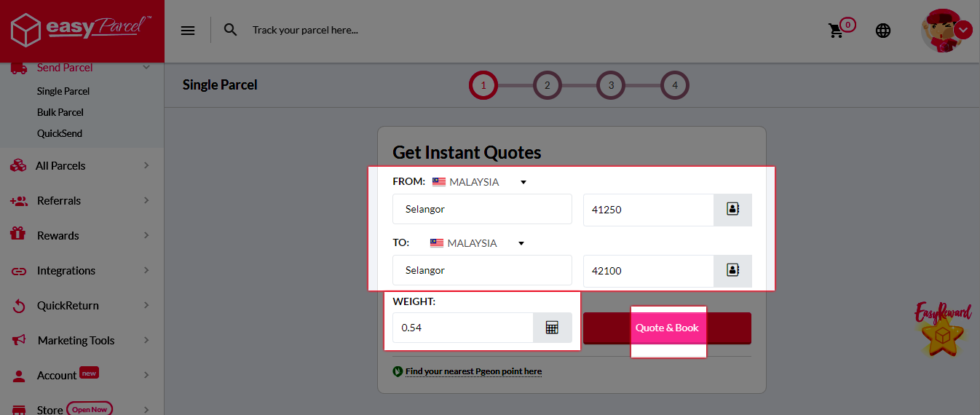Viewport: 980px width, 415px height.
Task: Open the weight calculator icon
Action: pyautogui.click(x=552, y=328)
